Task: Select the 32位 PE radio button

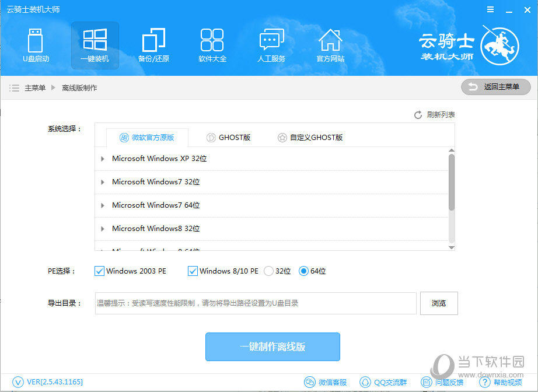Action: pos(269,271)
